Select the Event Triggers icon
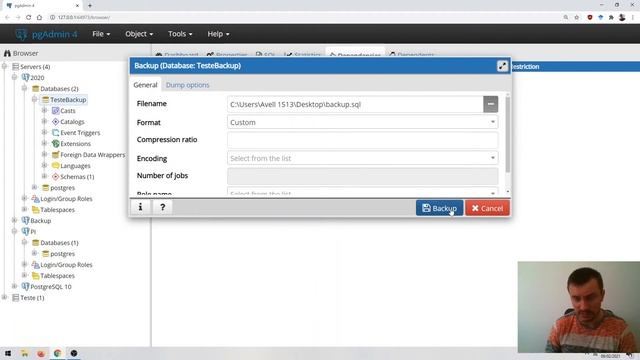This screenshot has height=360, width=640. 56,133
